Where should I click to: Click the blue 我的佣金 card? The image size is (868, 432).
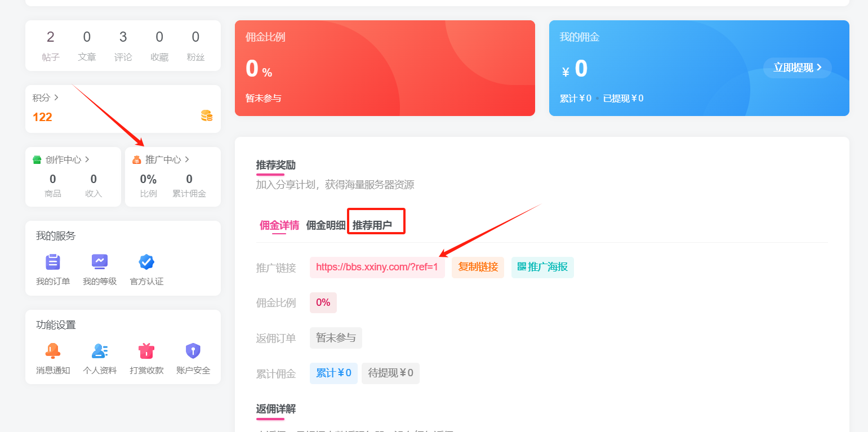click(699, 68)
